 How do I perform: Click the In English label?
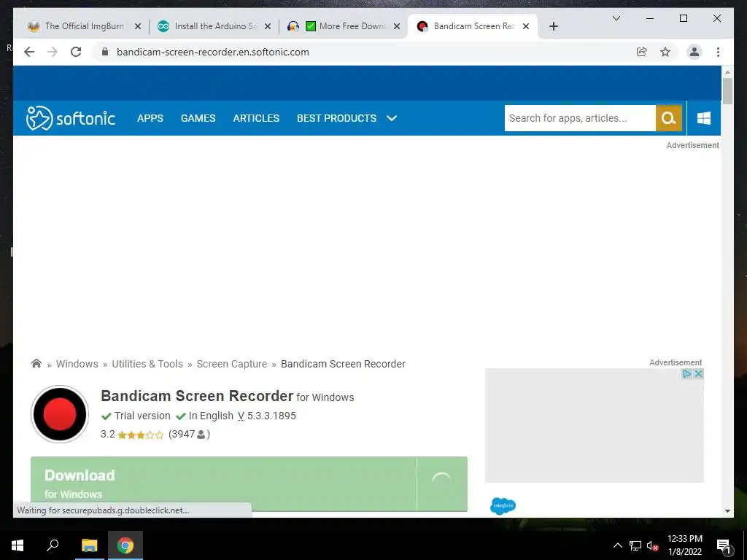tap(211, 416)
